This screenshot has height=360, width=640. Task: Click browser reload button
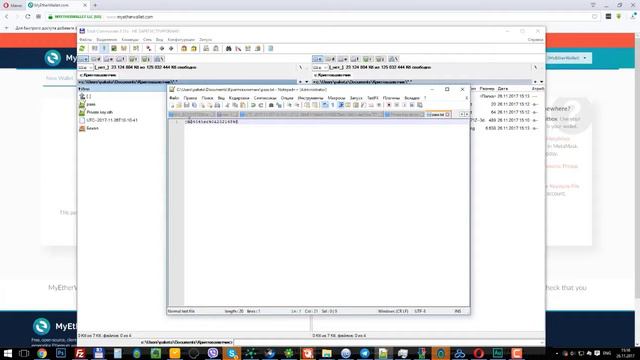(x=27, y=17)
